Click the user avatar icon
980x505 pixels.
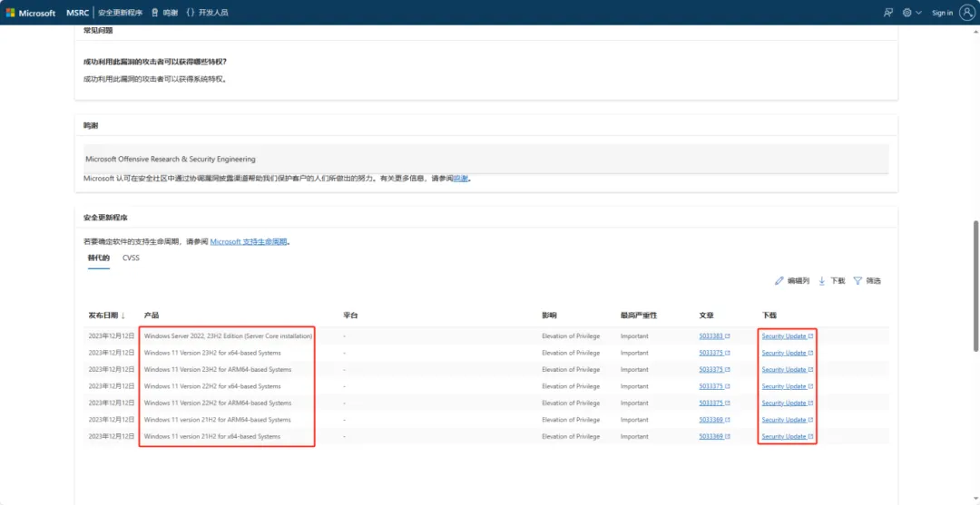pyautogui.click(x=967, y=13)
